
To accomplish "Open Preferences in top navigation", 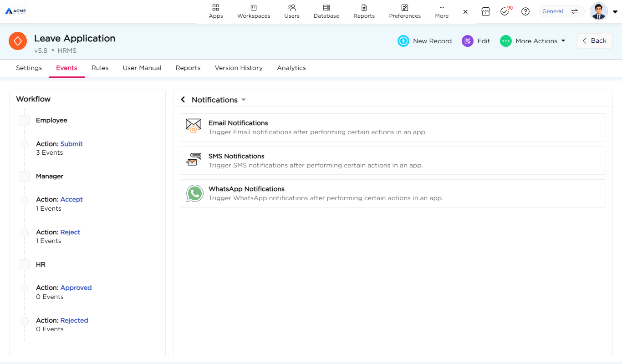I will 405,11.
